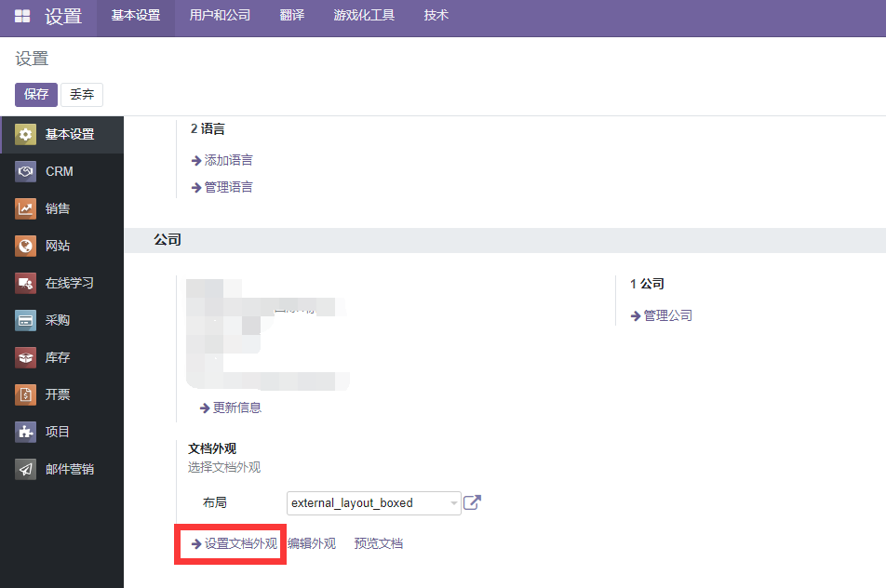The width and height of the screenshot is (886, 588).
Task: Click the 保存 save button
Action: (36, 94)
